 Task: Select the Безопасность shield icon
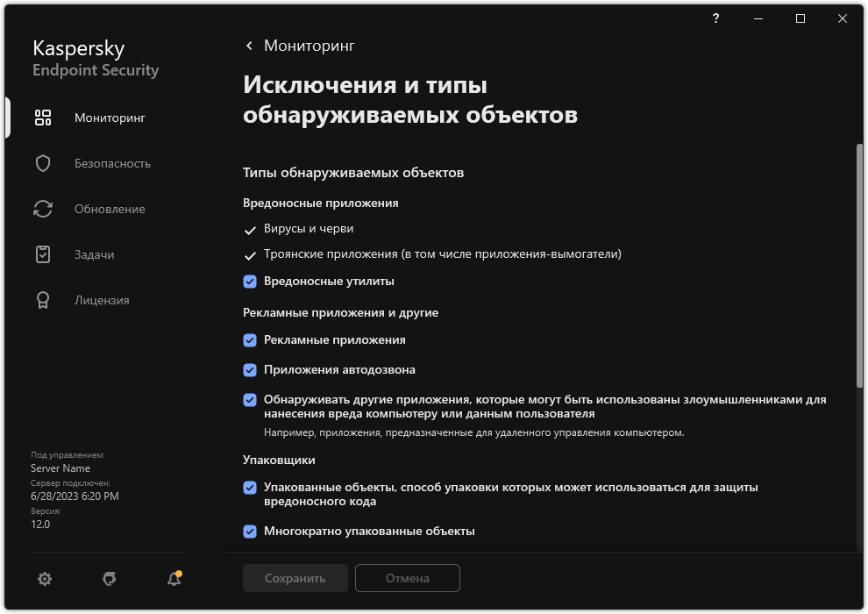point(43,163)
